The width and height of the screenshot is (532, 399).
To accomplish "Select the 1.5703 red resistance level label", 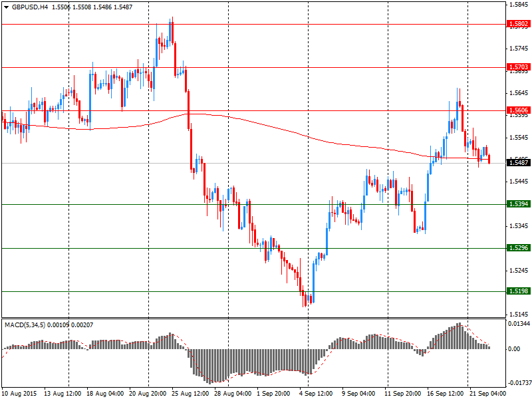I will 518,67.
